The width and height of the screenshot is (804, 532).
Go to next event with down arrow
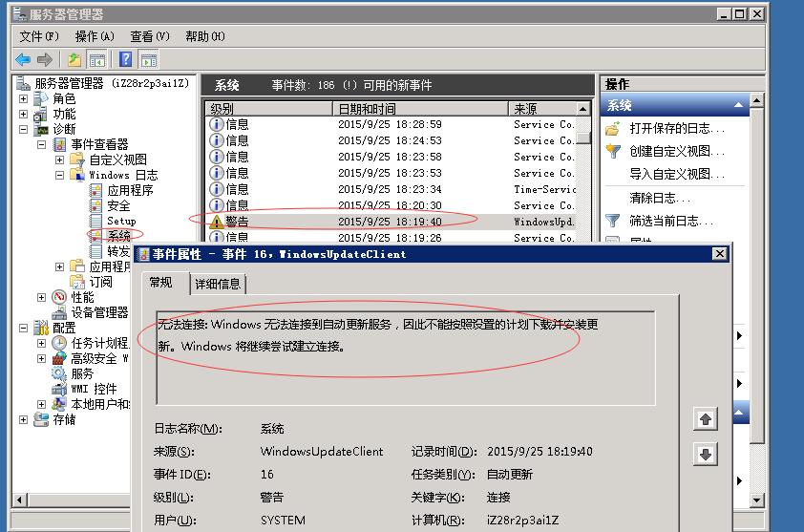tap(706, 455)
